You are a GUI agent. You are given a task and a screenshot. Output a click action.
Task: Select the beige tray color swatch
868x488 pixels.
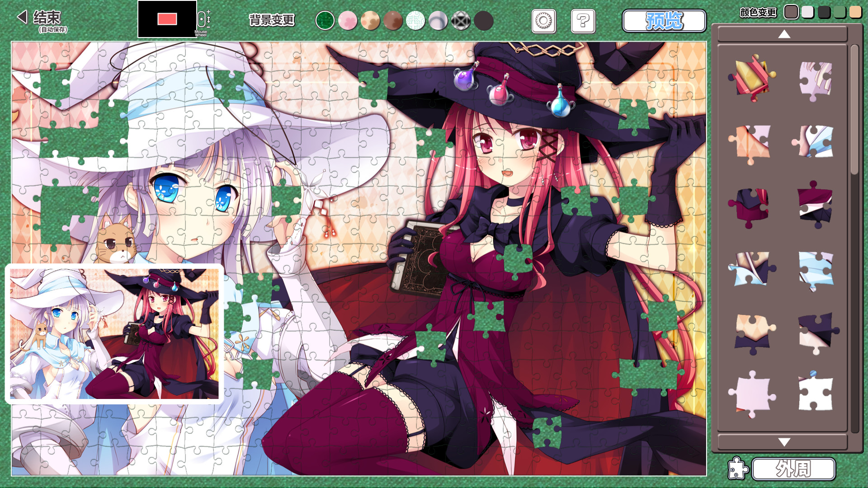click(x=855, y=12)
